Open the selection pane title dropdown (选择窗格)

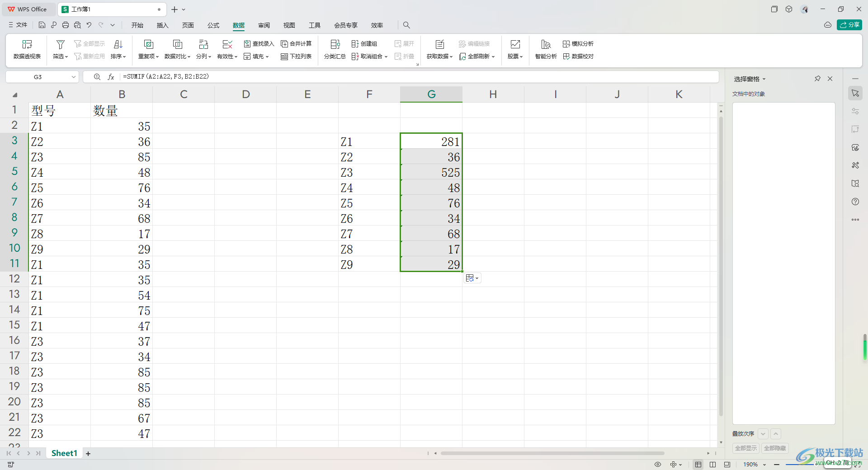coord(764,79)
